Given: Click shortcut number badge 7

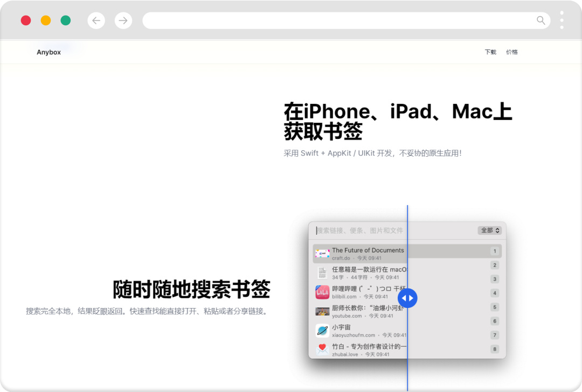Looking at the screenshot, I should 494,335.
